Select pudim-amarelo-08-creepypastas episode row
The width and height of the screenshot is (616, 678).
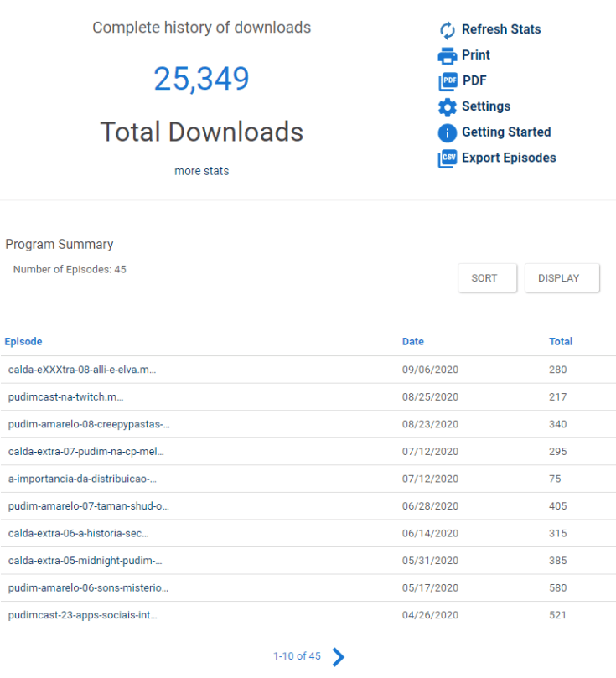tap(89, 424)
